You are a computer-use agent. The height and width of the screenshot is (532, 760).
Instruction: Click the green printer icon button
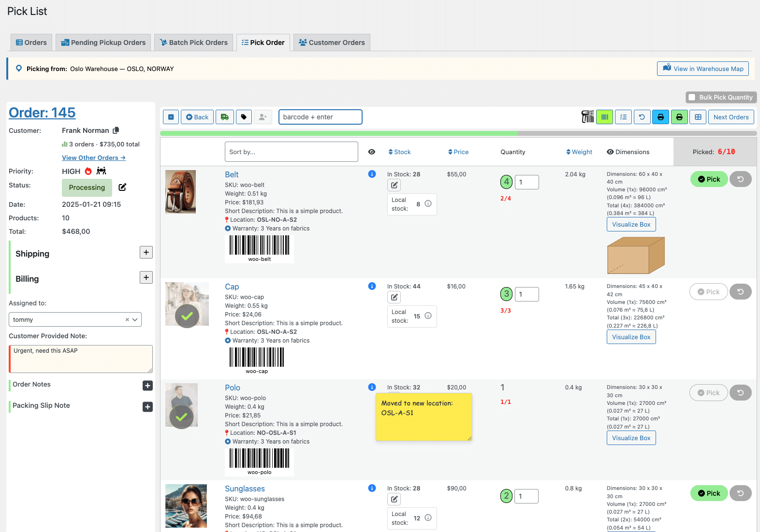[x=679, y=117]
